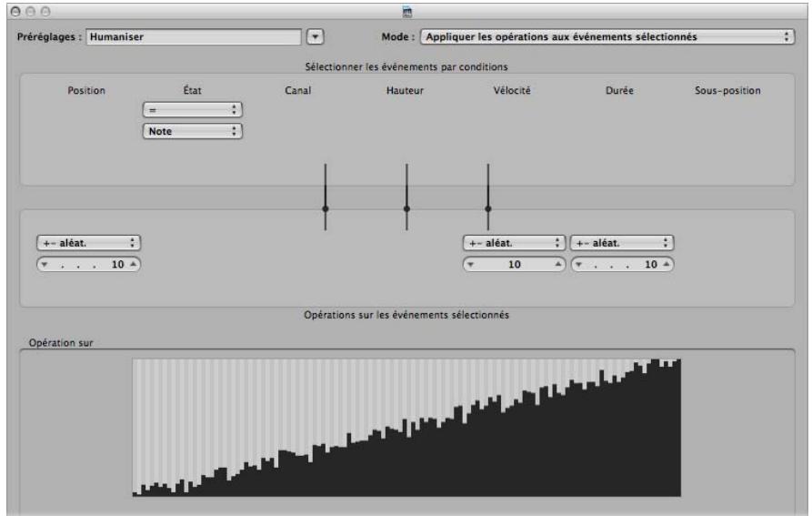The width and height of the screenshot is (812, 516).
Task: Increase the Position random value with up arrow
Action: pos(133,264)
